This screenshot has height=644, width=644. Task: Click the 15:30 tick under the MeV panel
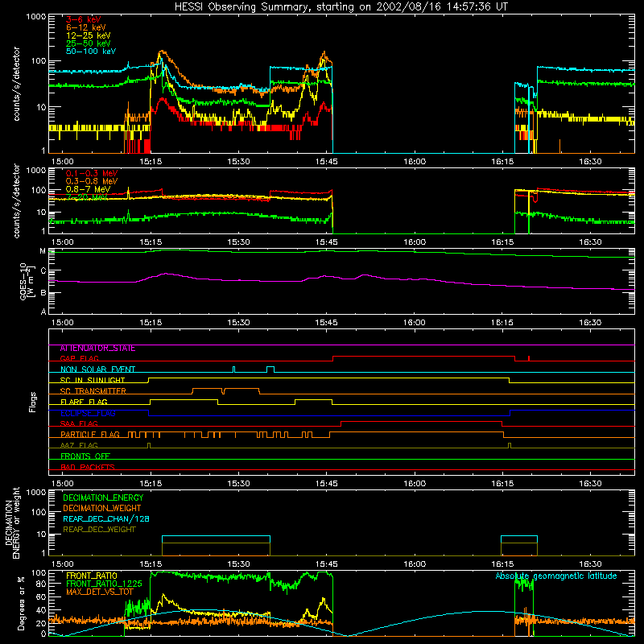coord(238,242)
